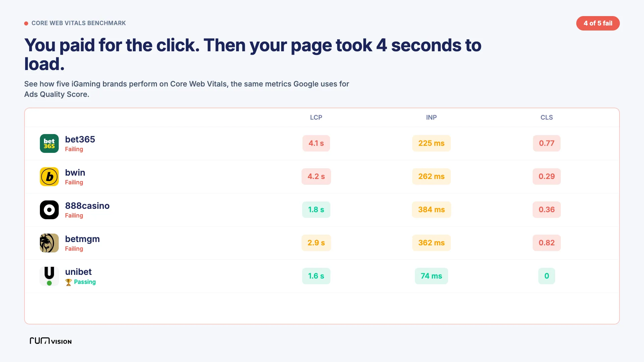Click 888casino's 1.8 s LCP badge
The height and width of the screenshot is (362, 644).
pyautogui.click(x=316, y=209)
